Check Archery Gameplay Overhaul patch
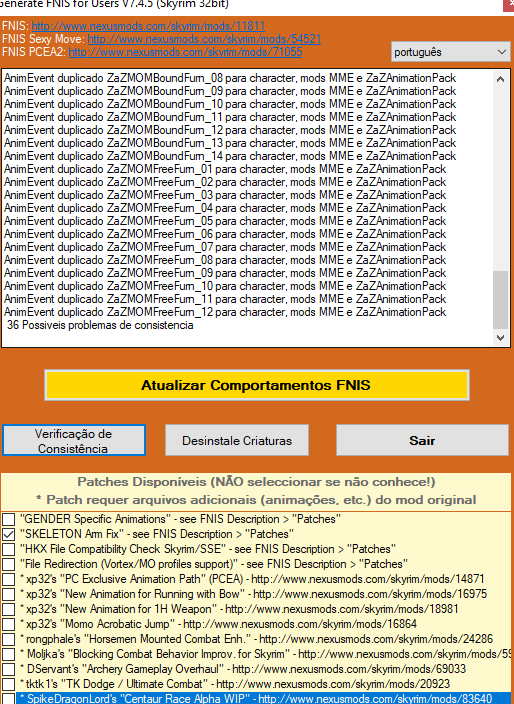514x704 pixels. [9, 669]
